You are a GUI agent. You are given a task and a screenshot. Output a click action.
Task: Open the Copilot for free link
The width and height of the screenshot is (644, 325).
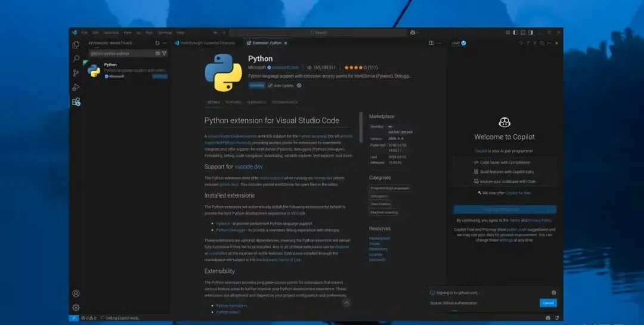pyautogui.click(x=518, y=193)
